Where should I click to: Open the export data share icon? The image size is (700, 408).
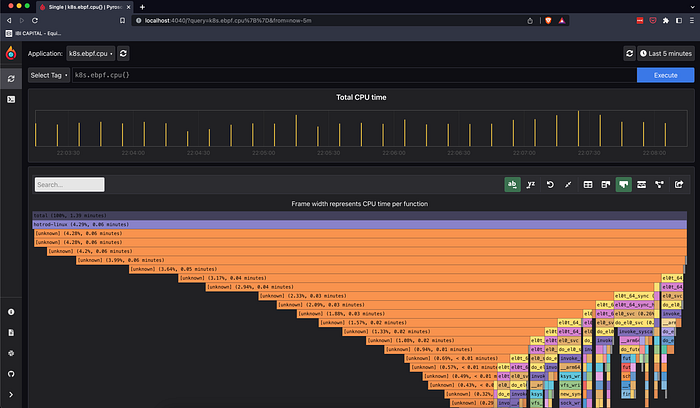click(679, 184)
